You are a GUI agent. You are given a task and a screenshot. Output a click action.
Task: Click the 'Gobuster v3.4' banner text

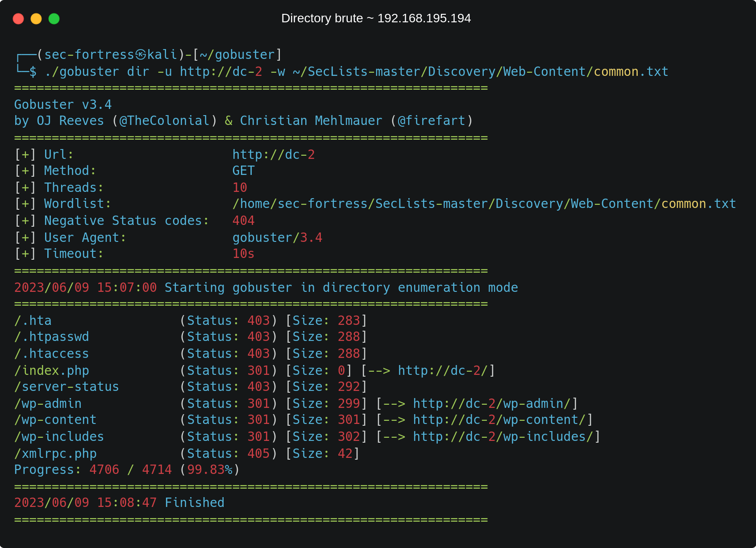coord(63,104)
